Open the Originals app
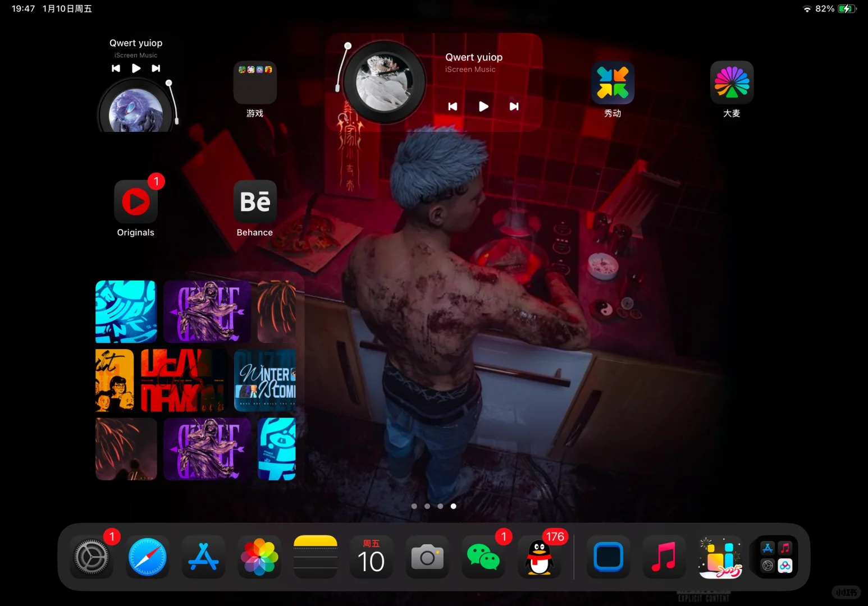Image resolution: width=868 pixels, height=606 pixels. (136, 201)
